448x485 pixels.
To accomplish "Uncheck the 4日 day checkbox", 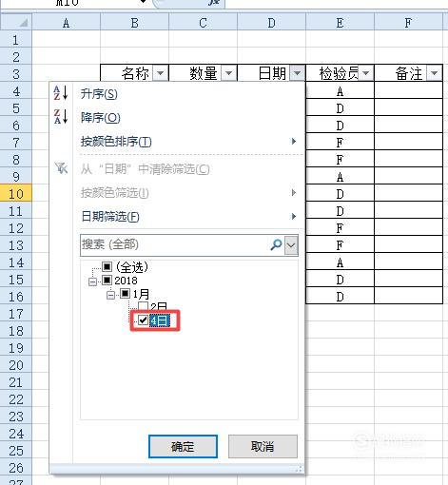I will 143,320.
